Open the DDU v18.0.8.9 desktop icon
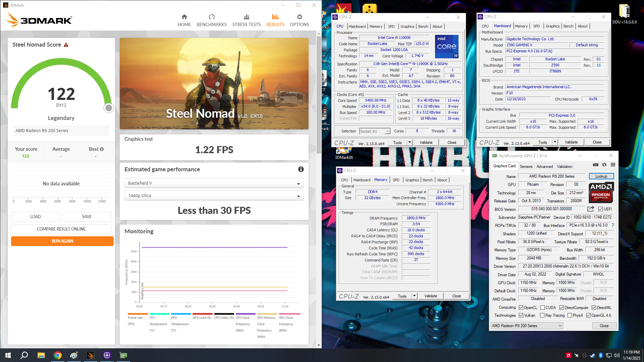 624,14
